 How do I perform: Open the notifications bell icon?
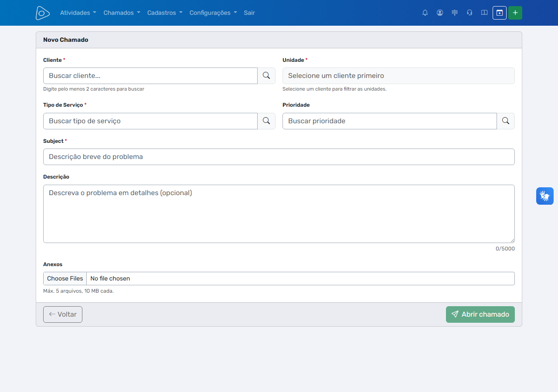click(x=425, y=13)
